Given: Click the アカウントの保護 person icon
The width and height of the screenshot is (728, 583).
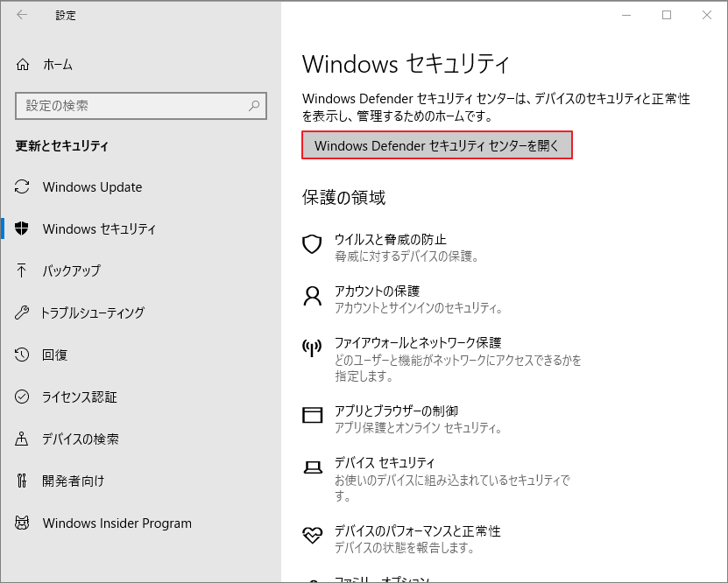Looking at the screenshot, I should click(312, 296).
